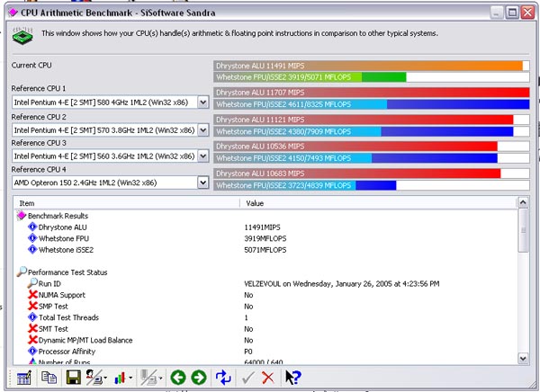
Task: Click the red X cancel icon
Action: [268, 378]
